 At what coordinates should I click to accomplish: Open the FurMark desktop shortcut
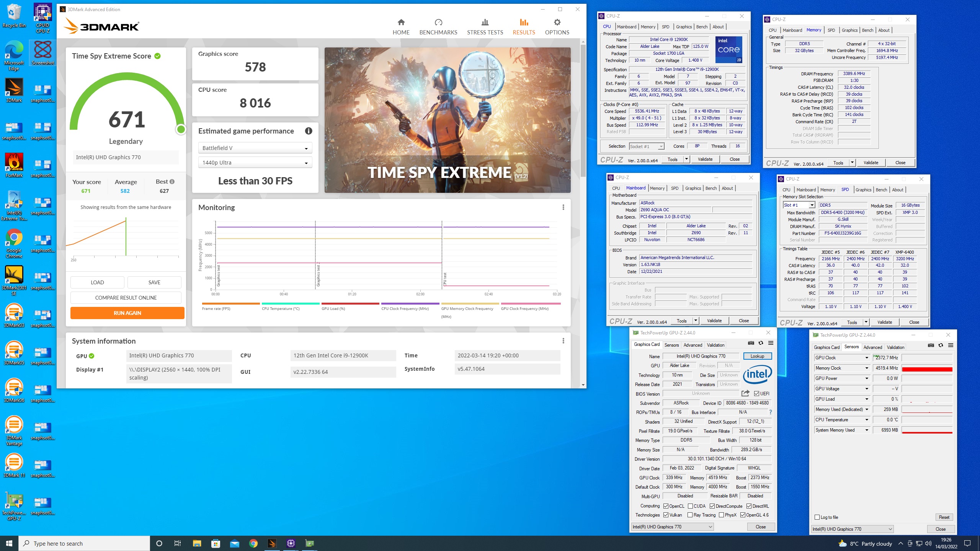click(14, 165)
